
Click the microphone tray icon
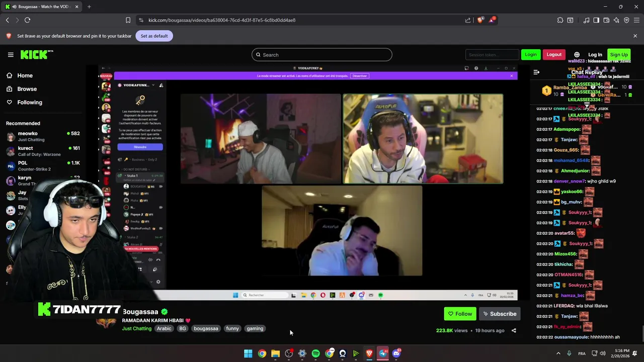(569, 353)
